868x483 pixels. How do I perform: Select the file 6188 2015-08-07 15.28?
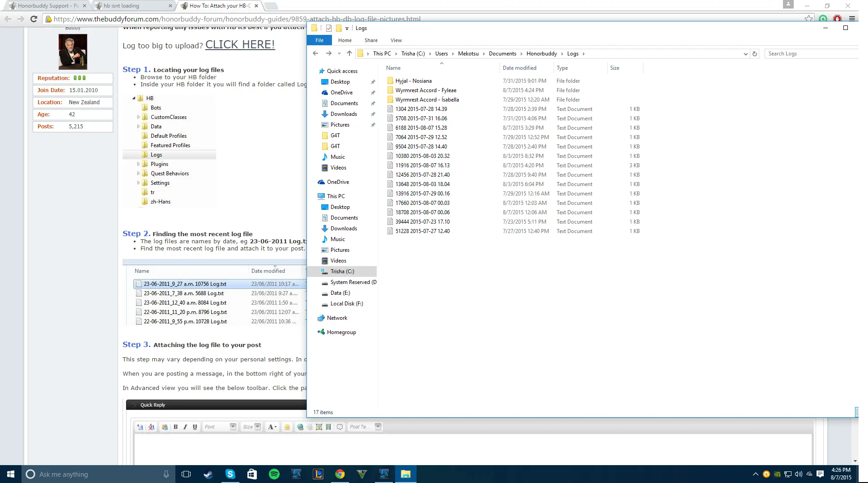click(x=421, y=128)
